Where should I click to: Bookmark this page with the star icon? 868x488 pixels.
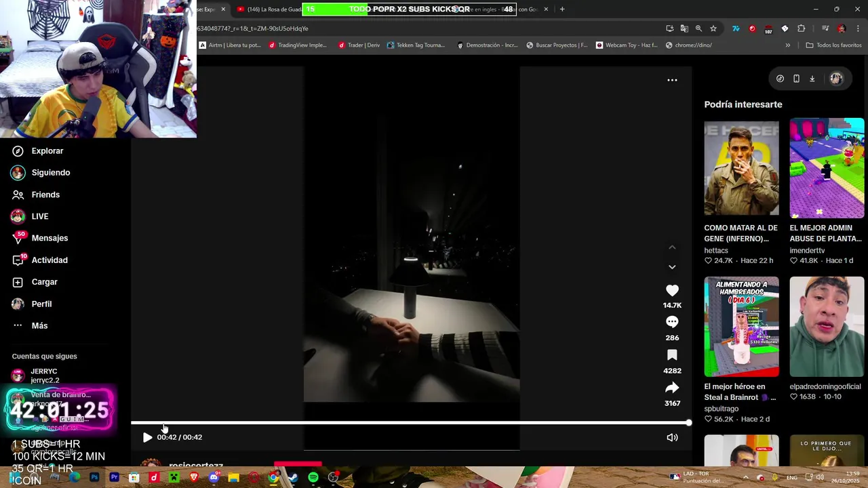point(713,28)
